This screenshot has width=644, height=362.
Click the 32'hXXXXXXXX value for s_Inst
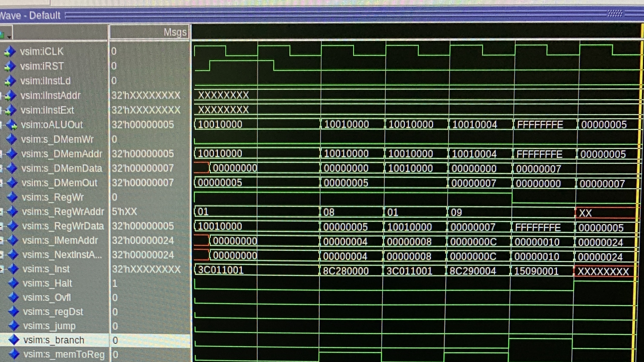pos(146,269)
